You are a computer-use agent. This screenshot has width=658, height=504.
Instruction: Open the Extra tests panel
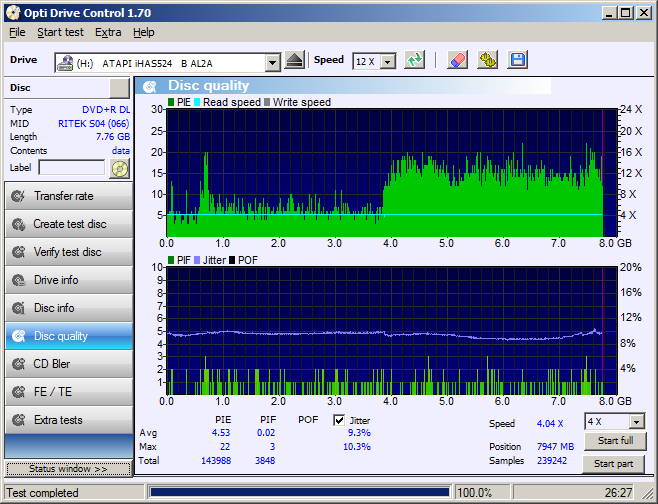69,420
